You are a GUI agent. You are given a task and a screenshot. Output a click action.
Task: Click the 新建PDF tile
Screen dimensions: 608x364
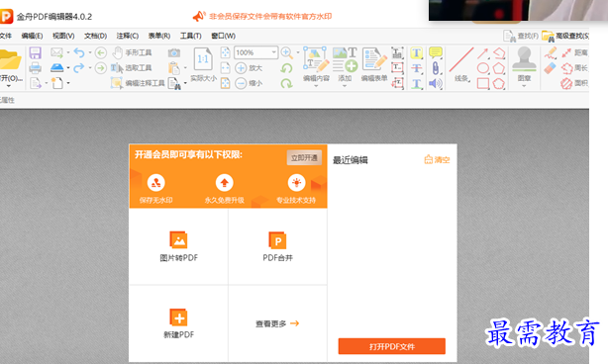point(179,323)
